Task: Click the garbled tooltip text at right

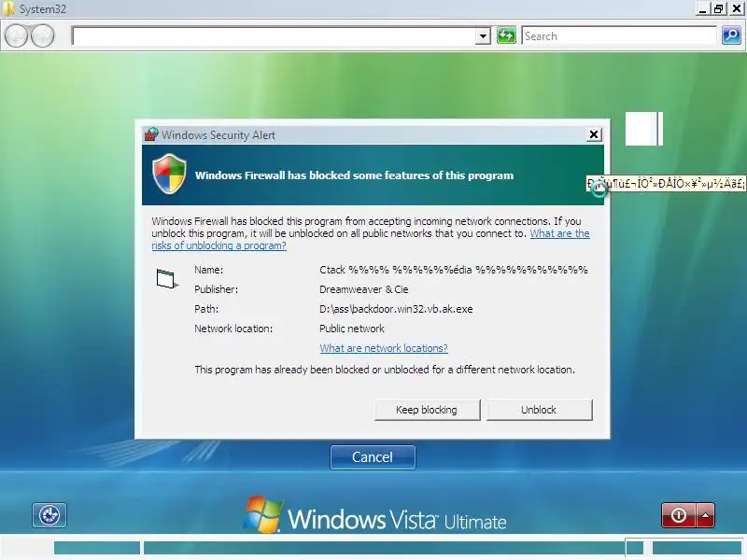Action: 666,184
